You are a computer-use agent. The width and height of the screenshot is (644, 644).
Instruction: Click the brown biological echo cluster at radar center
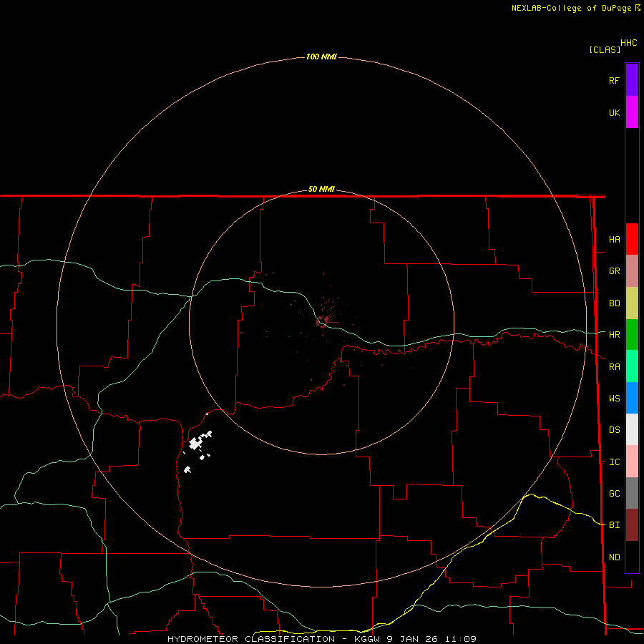(x=323, y=321)
